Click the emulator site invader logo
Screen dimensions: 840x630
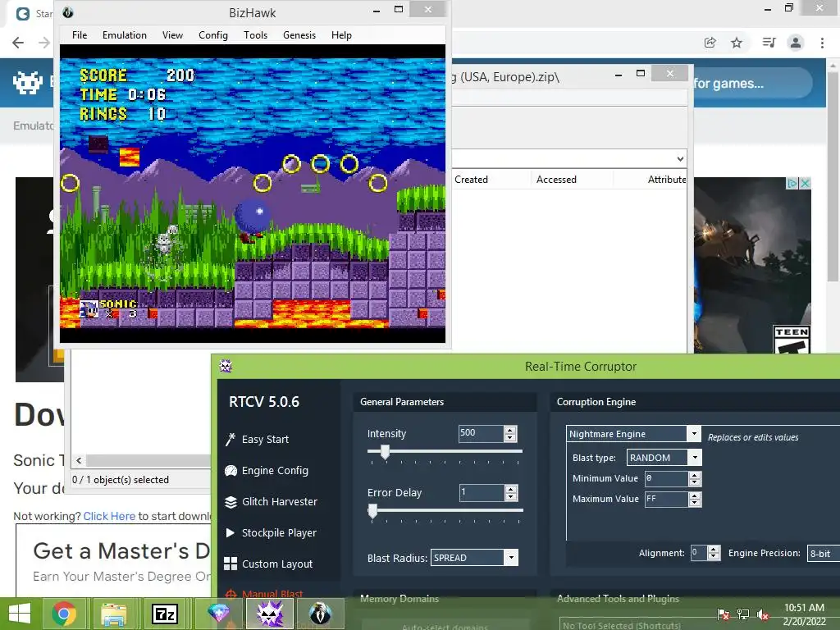pos(28,83)
